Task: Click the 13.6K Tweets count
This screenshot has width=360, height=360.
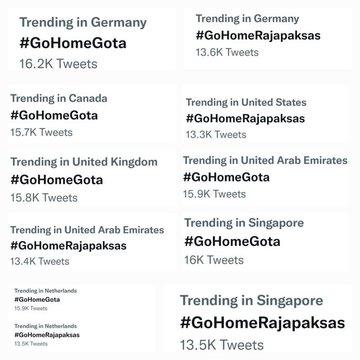Action: [227, 52]
